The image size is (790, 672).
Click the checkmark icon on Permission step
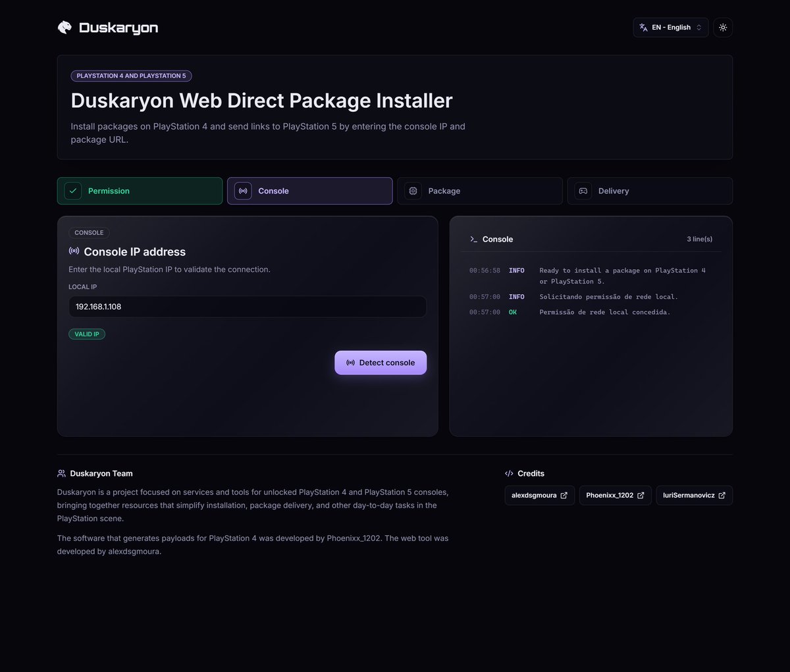(73, 191)
